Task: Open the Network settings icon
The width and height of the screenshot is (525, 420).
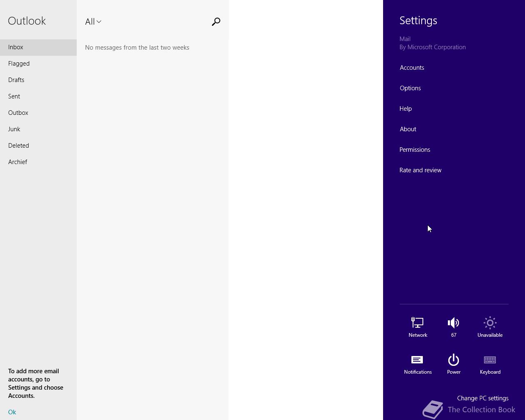Action: 418,327
